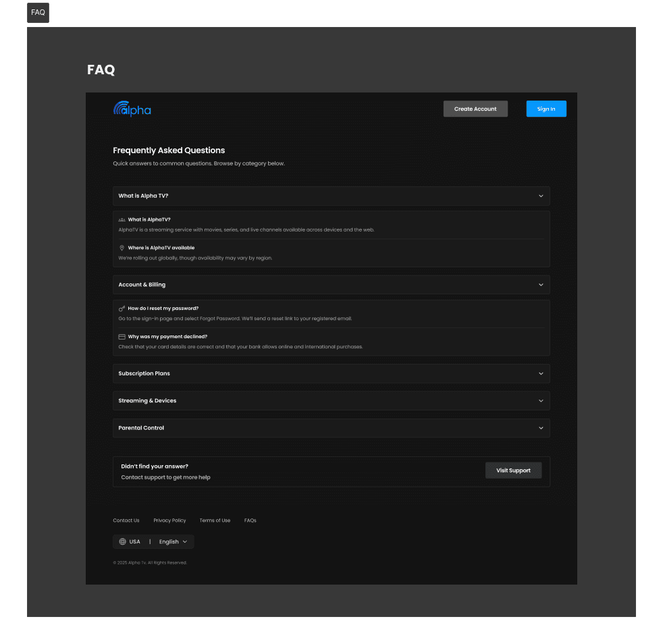Open the English language dropdown
The width and height of the screenshot is (663, 644).
[x=173, y=541]
